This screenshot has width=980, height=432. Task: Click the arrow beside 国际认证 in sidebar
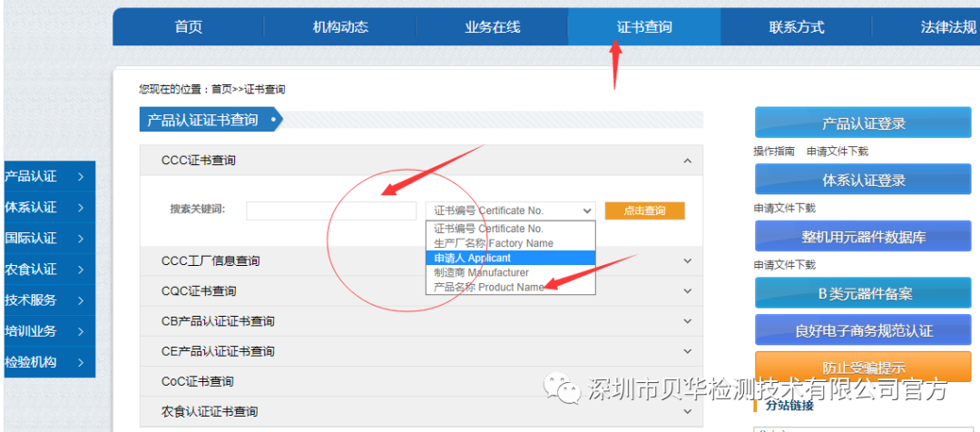82,239
